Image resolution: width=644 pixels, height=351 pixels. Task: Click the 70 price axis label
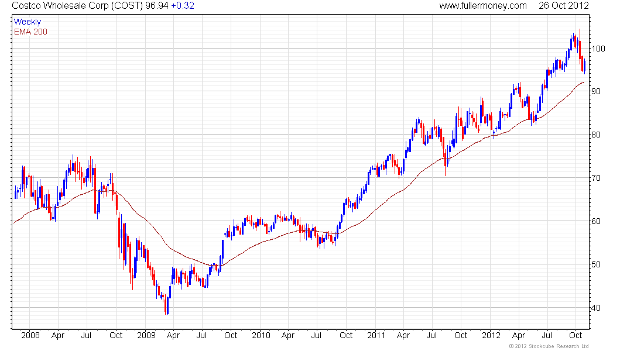pyautogui.click(x=595, y=178)
